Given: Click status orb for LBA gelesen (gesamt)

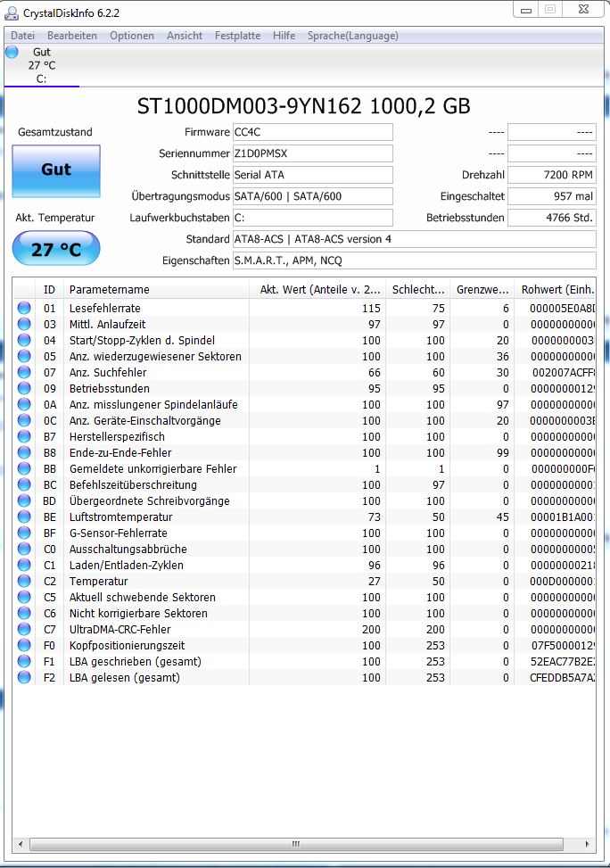Looking at the screenshot, I should (x=24, y=677).
